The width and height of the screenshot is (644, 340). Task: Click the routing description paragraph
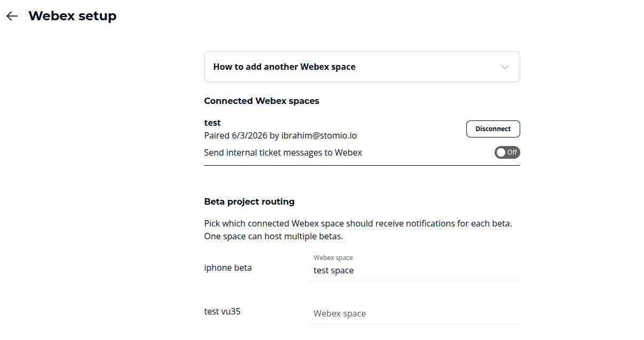358,230
